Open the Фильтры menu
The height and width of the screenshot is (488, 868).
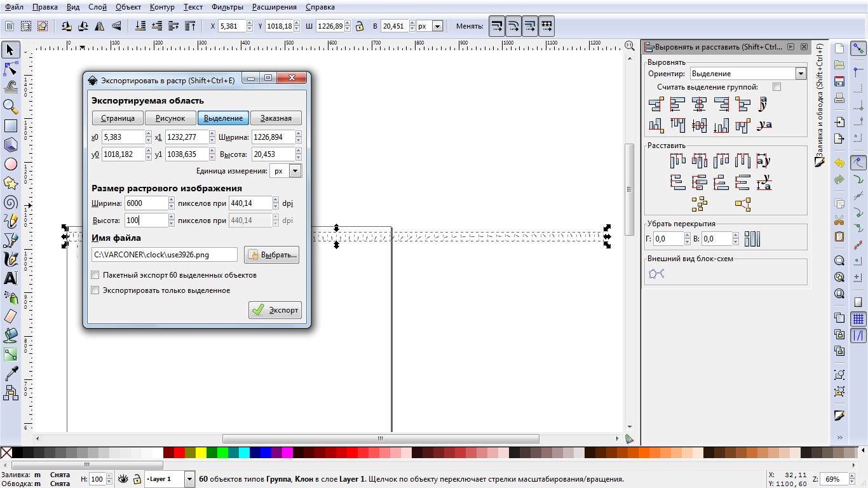coord(227,7)
